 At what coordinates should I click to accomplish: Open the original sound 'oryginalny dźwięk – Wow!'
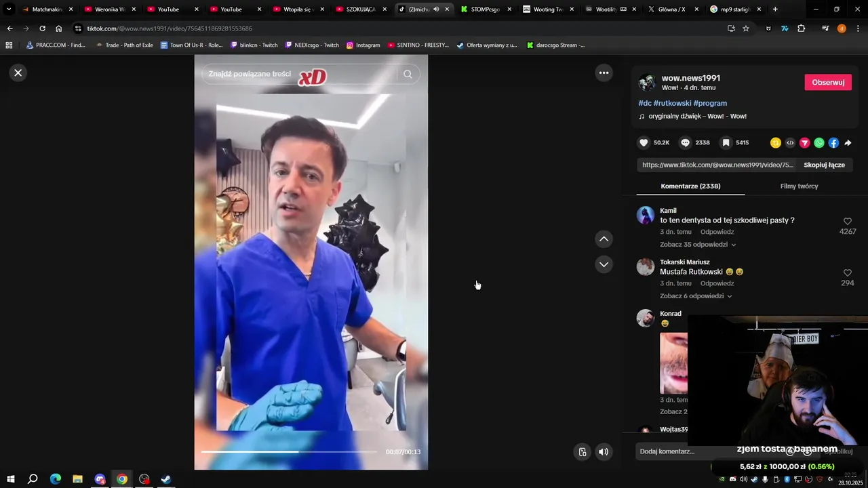click(697, 116)
